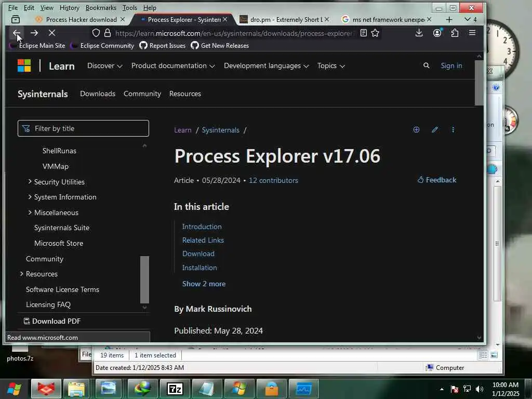Image resolution: width=532 pixels, height=399 pixels.
Task: Jump to the Download section link
Action: click(x=198, y=254)
